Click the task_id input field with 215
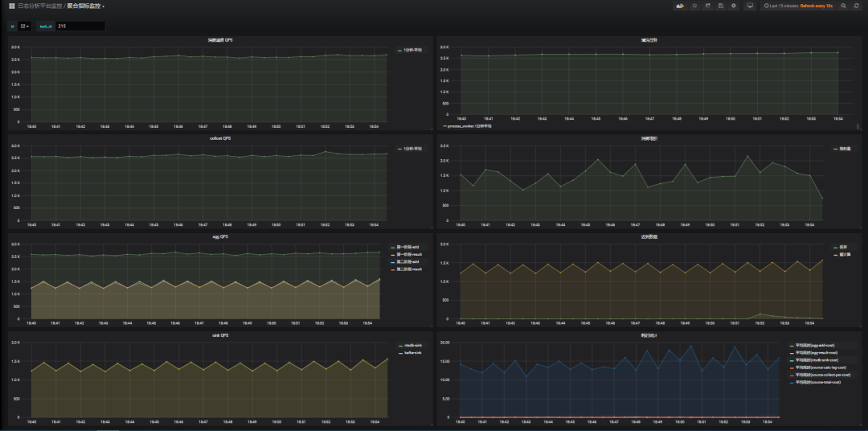The height and width of the screenshot is (431, 868). click(x=80, y=26)
